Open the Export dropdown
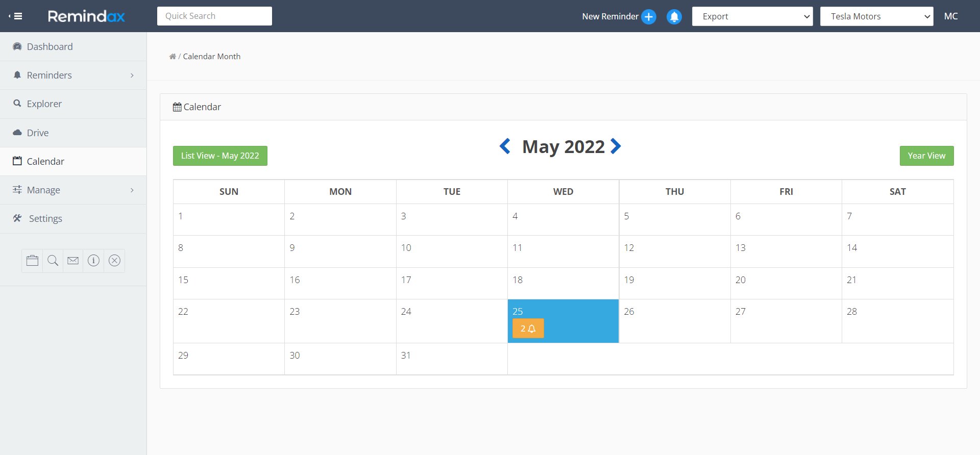The image size is (980, 455). [752, 16]
